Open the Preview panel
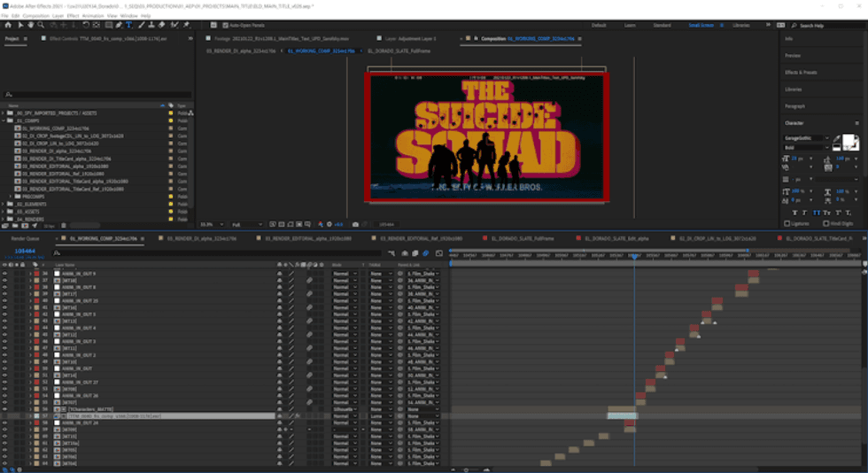Image resolution: width=868 pixels, height=473 pixels. 793,56
